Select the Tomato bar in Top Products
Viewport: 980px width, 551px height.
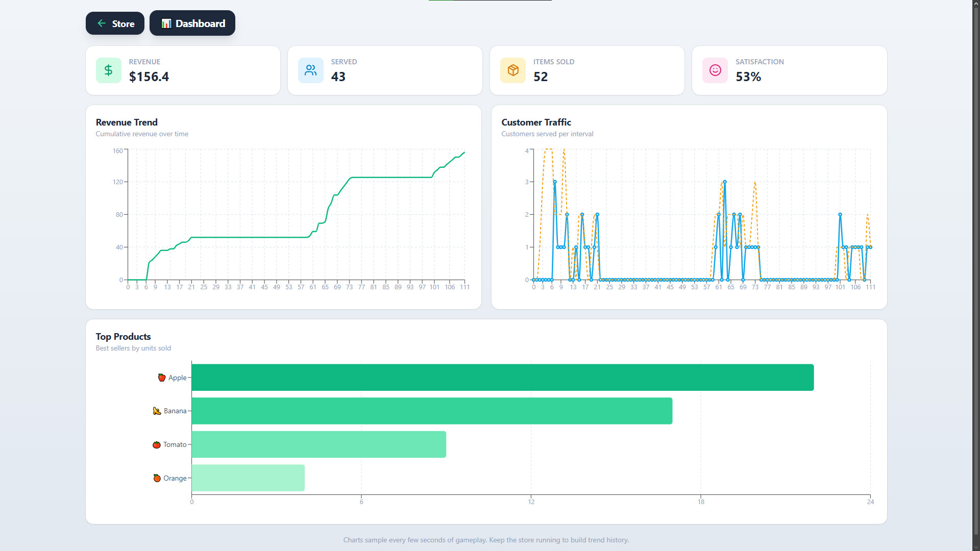(318, 444)
